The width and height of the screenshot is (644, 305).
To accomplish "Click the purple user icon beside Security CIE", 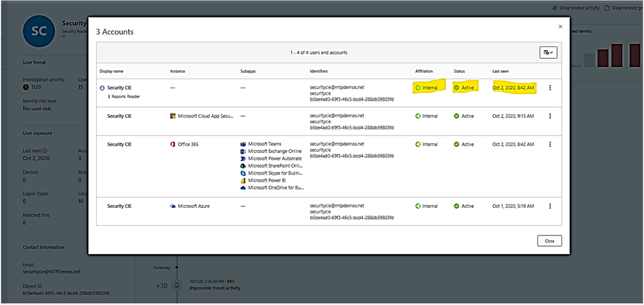I will tap(102, 88).
